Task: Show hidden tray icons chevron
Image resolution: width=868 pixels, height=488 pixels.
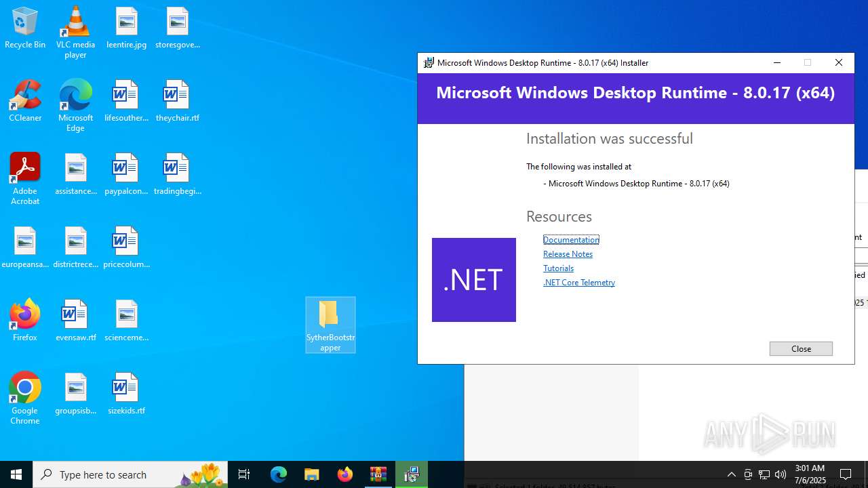Action: pos(731,474)
